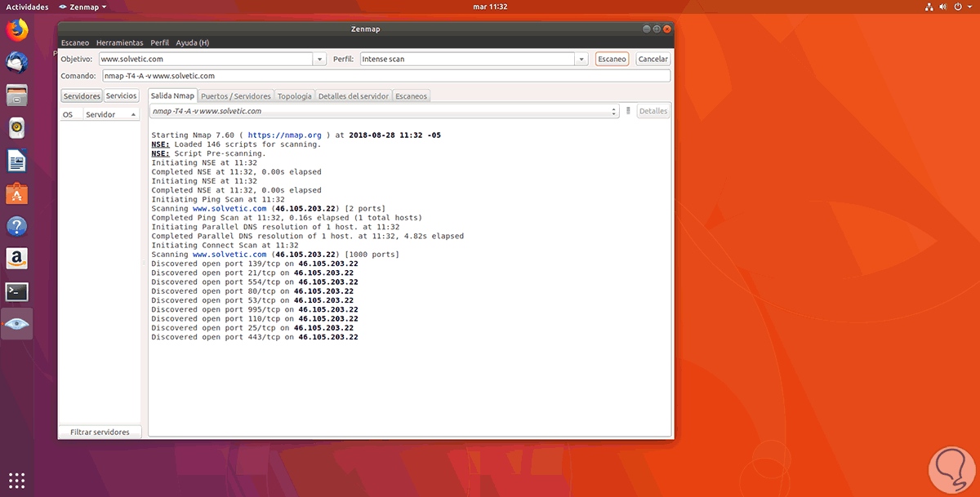Open Terminal from the dock
Viewport: 980px width, 497px height.
pos(17,291)
